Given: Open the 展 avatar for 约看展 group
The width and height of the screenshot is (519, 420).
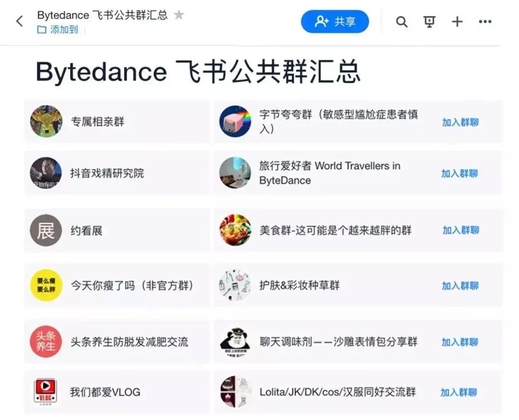Looking at the screenshot, I should (46, 231).
